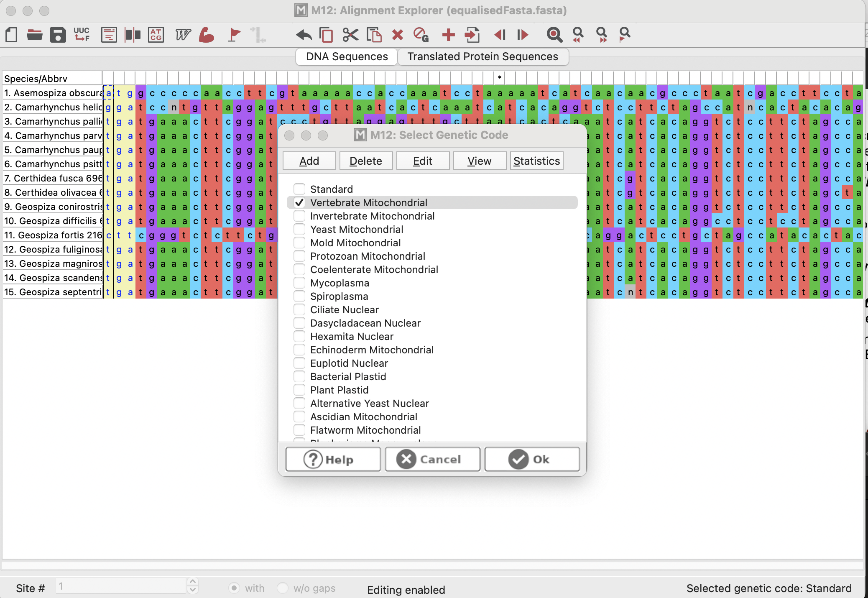
Task: Check Spiroplasma genetic code
Action: (299, 296)
